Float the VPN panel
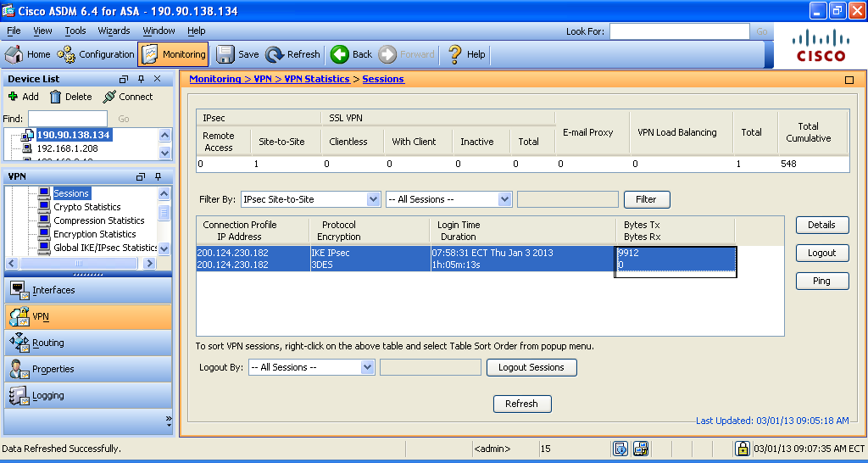This screenshot has width=868, height=463. click(141, 176)
